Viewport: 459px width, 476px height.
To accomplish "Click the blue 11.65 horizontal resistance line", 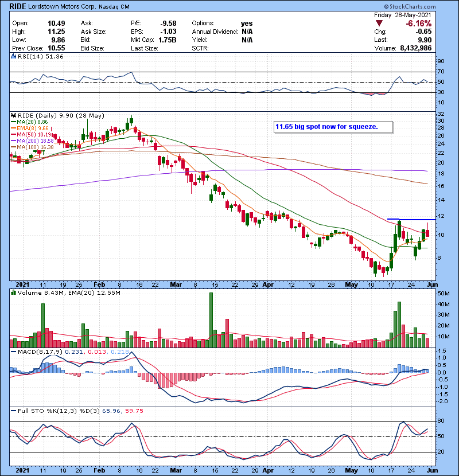I will [x=411, y=219].
